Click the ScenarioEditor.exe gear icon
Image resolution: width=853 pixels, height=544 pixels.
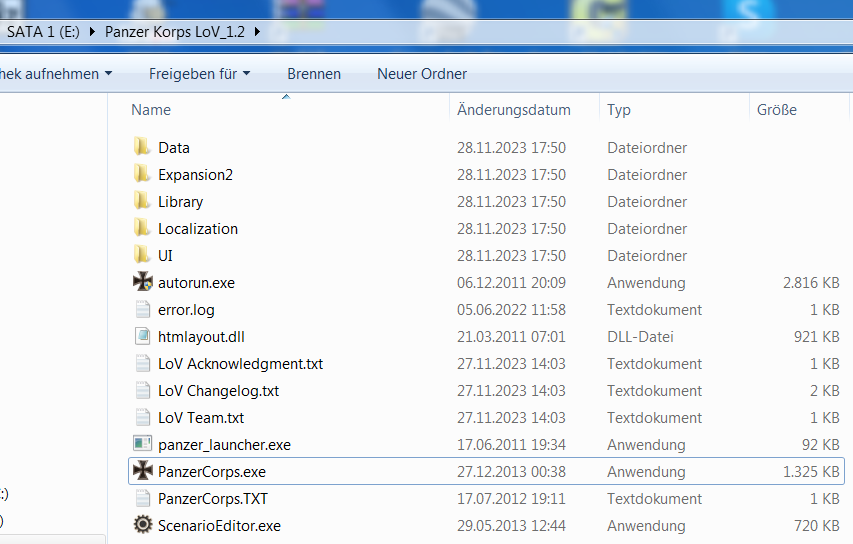tap(143, 525)
